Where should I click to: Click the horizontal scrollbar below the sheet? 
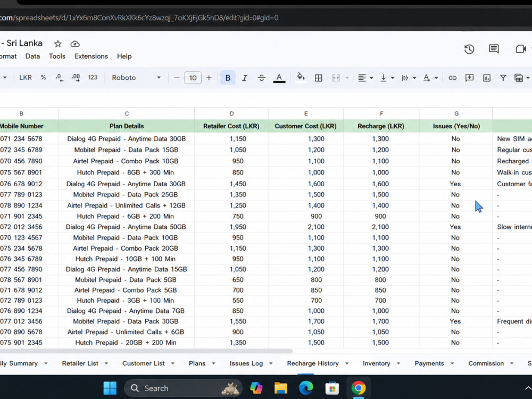146,351
